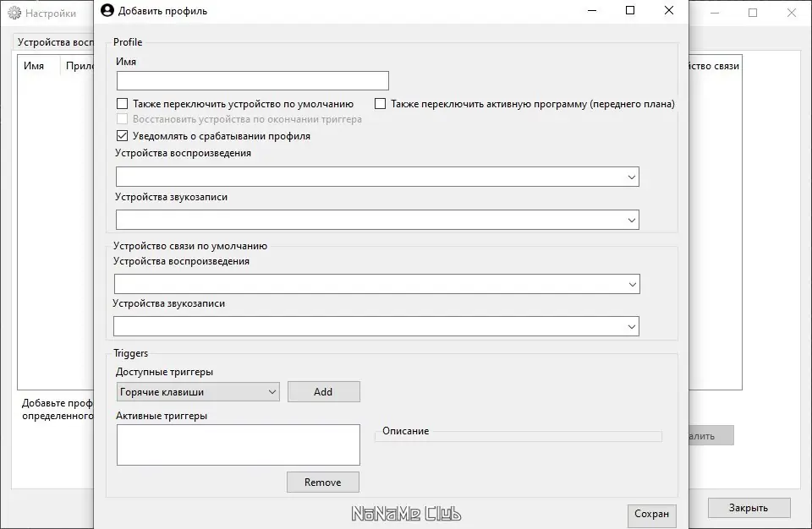Expand Profile Устройства звукозаписи dropdown
The image size is (812, 529).
pos(377,220)
